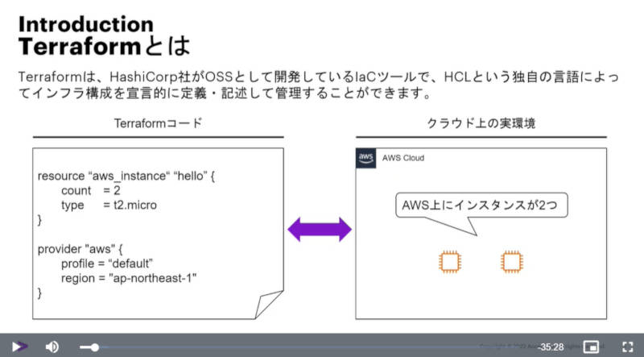
Task: Toggle picture-in-picture mode
Action: pos(591,347)
